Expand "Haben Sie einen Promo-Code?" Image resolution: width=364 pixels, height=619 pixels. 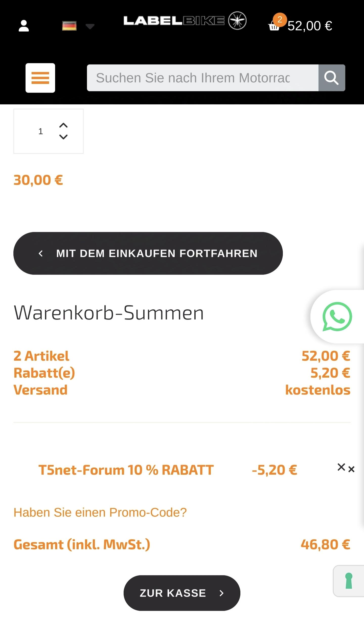click(100, 513)
